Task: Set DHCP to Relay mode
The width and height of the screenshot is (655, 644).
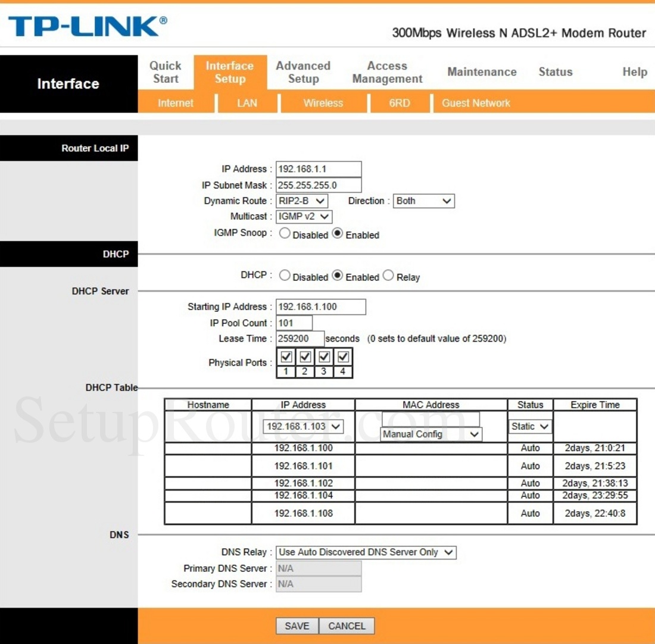Action: pos(388,276)
